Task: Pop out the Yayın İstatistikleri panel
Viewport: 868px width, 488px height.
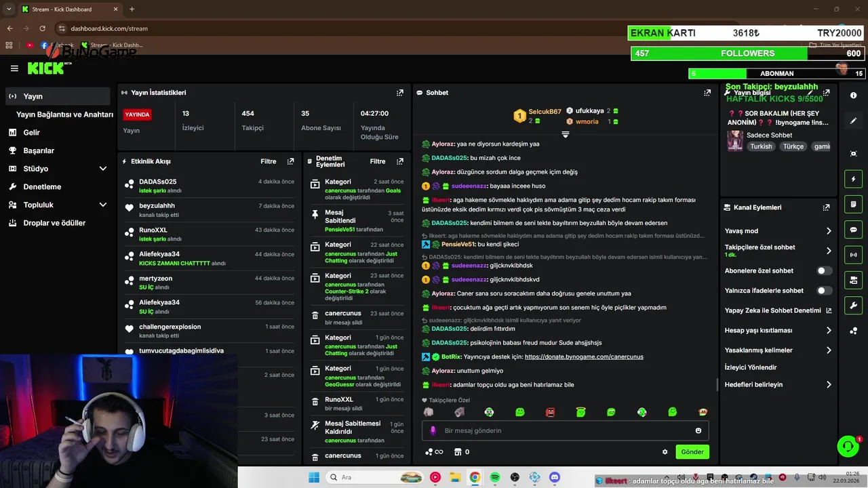Action: pyautogui.click(x=400, y=93)
